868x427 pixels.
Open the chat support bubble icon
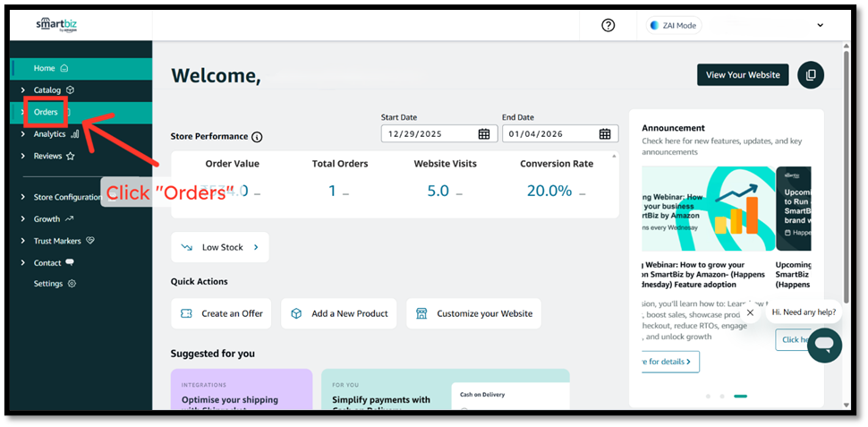(824, 345)
